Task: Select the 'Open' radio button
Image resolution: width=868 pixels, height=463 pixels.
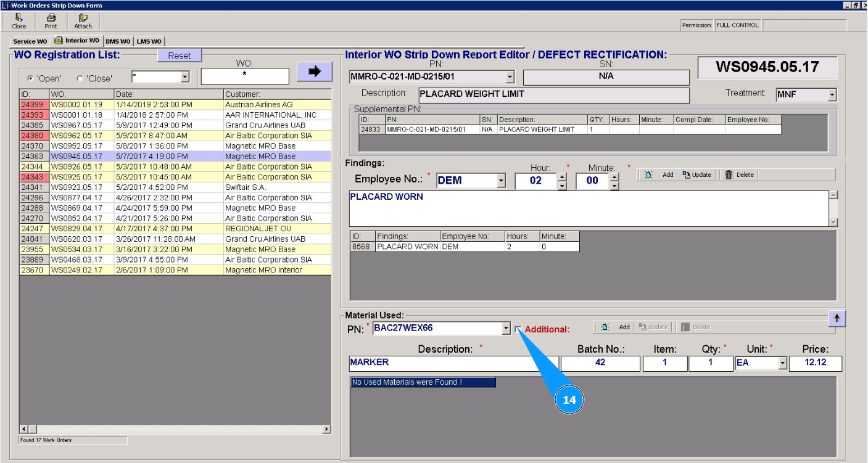Action: pos(30,78)
